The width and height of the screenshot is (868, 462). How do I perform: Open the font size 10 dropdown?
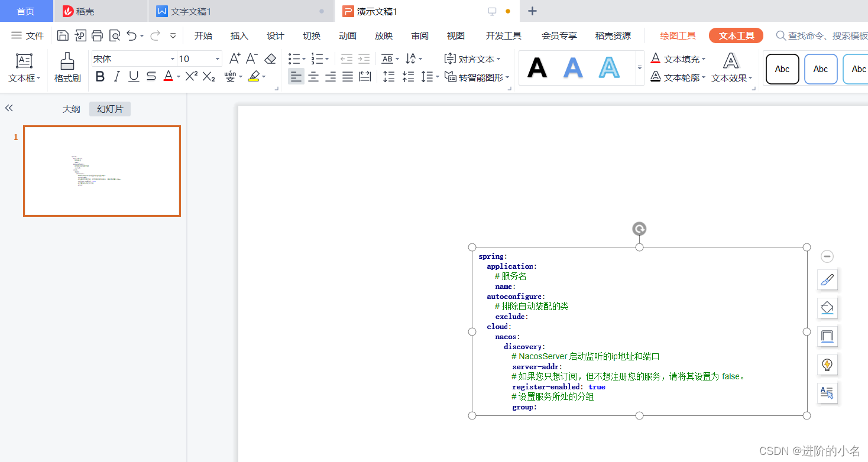(x=218, y=58)
